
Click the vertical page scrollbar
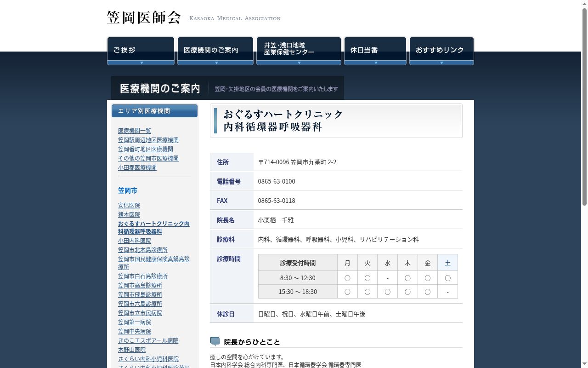pyautogui.click(x=584, y=106)
